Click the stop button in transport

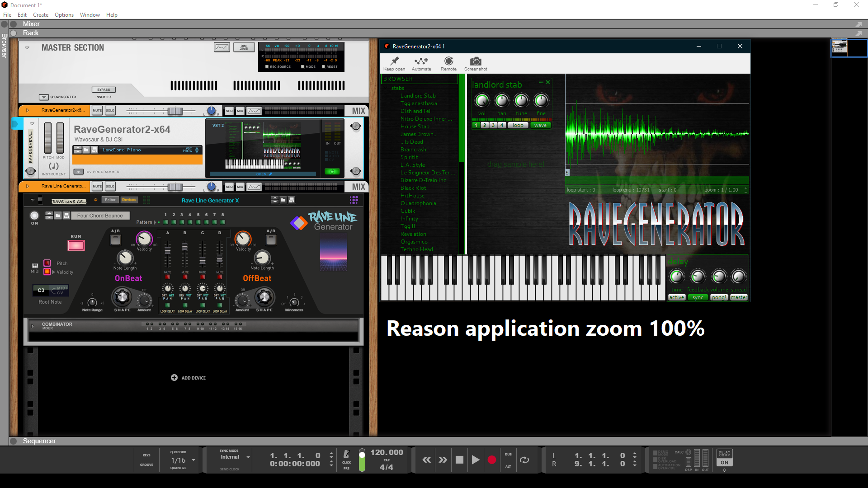tap(459, 460)
